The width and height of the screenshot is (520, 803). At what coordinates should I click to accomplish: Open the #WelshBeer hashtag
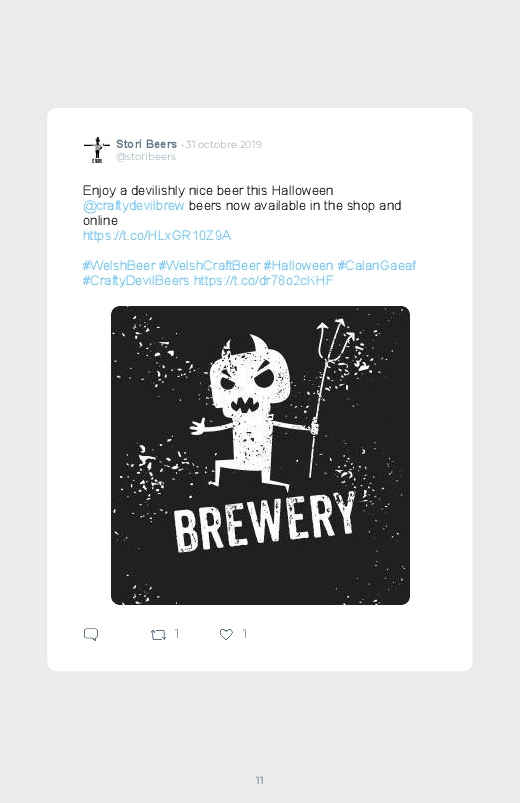tap(119, 265)
